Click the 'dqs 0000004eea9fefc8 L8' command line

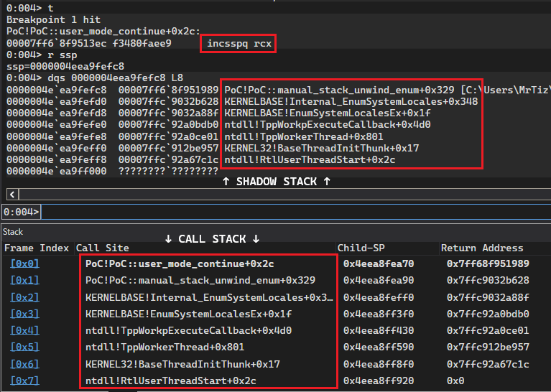click(x=95, y=78)
